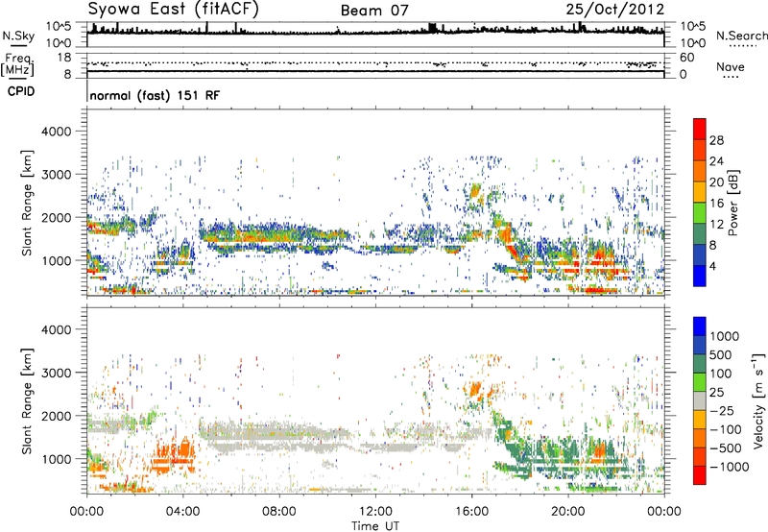Click the '04:00' time tick label

click(183, 512)
